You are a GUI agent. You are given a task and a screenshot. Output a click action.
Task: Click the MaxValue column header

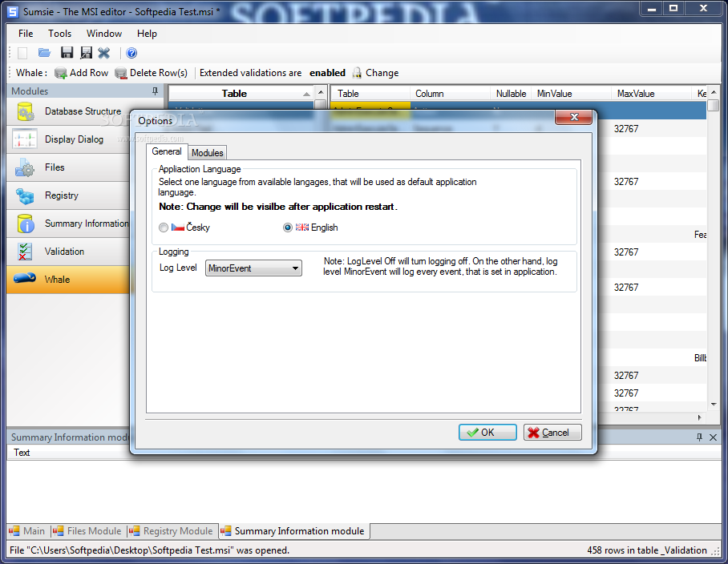tap(651, 94)
